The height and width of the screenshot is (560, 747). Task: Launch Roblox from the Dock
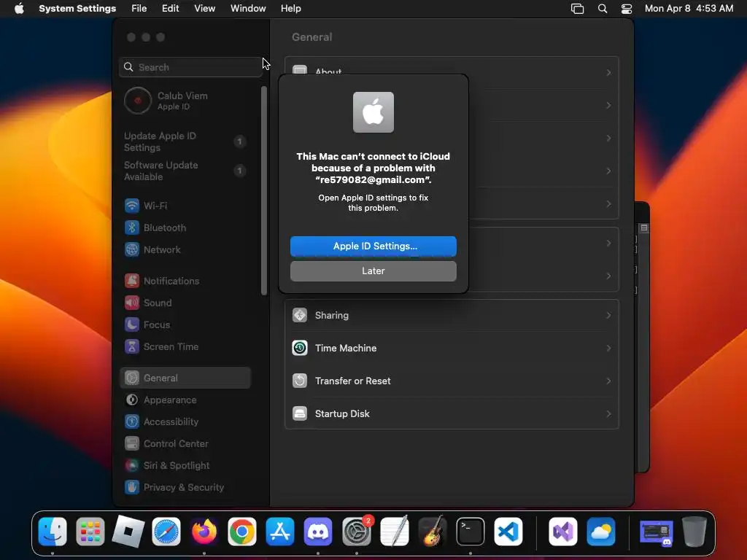(128, 532)
